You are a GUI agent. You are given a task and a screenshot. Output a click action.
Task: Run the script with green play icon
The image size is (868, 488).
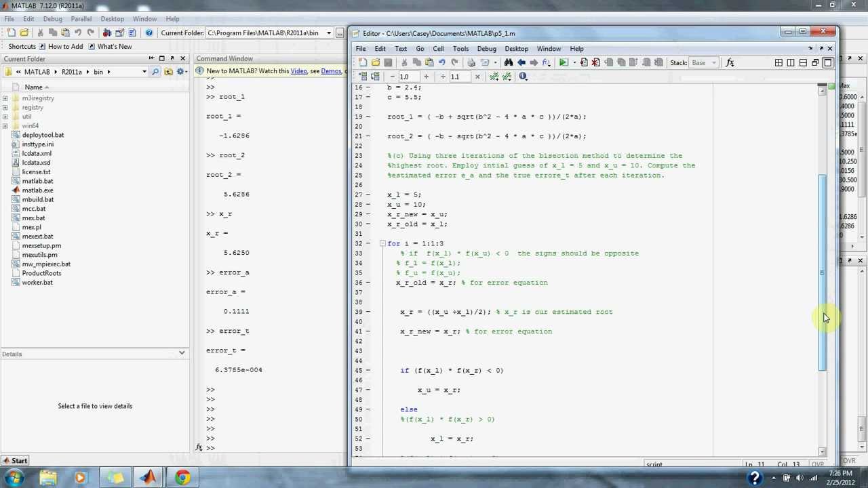click(x=563, y=62)
